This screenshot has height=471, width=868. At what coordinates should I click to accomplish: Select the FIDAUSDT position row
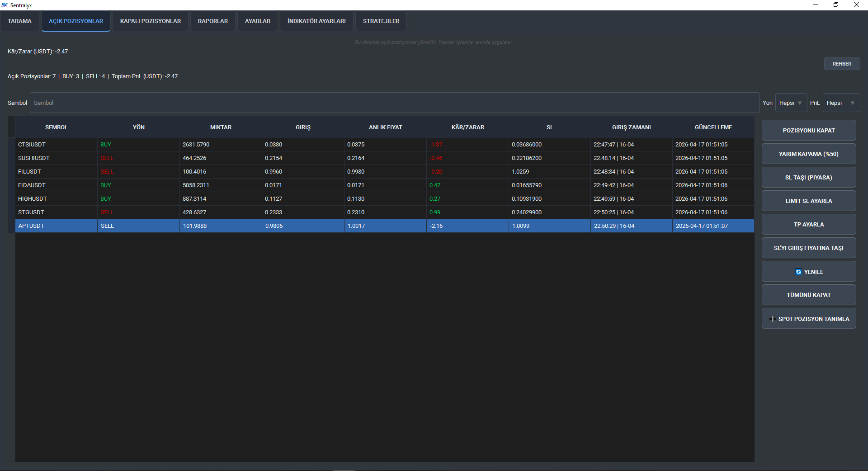click(56, 185)
